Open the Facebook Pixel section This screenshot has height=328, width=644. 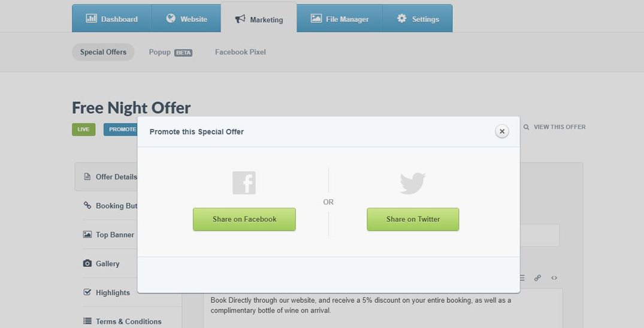point(240,52)
